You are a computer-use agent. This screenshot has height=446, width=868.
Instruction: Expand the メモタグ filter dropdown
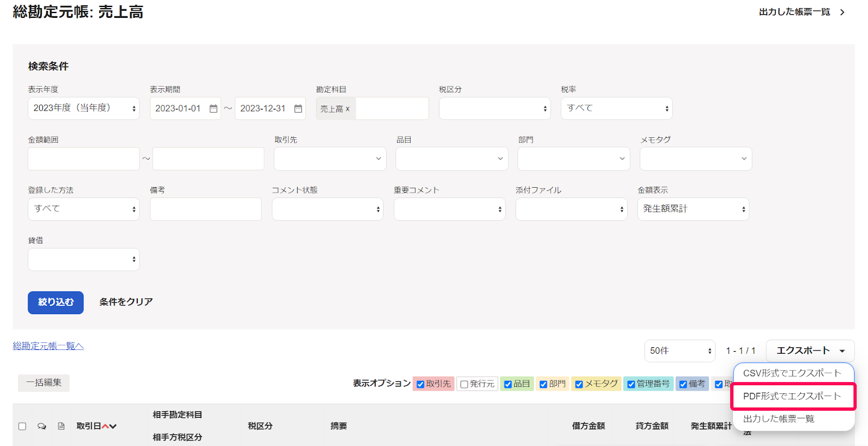coord(696,158)
